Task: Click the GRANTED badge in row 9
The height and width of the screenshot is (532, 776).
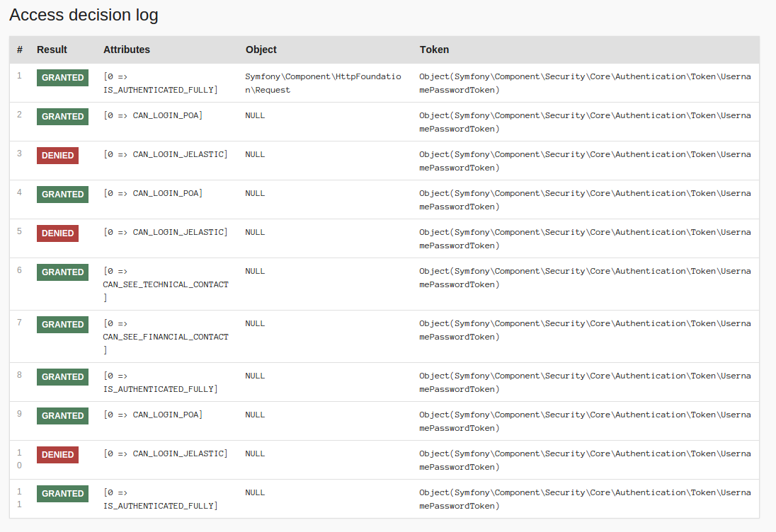Action: click(x=62, y=416)
